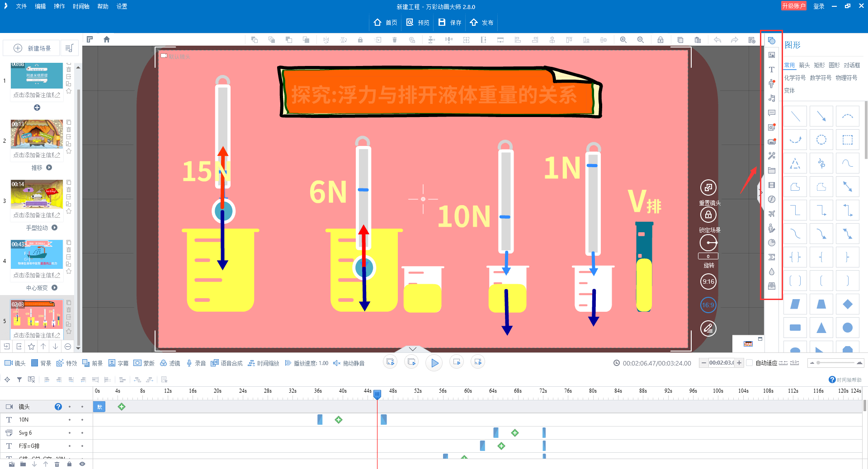
Task: Open the 设置 menu
Action: pyautogui.click(x=122, y=6)
